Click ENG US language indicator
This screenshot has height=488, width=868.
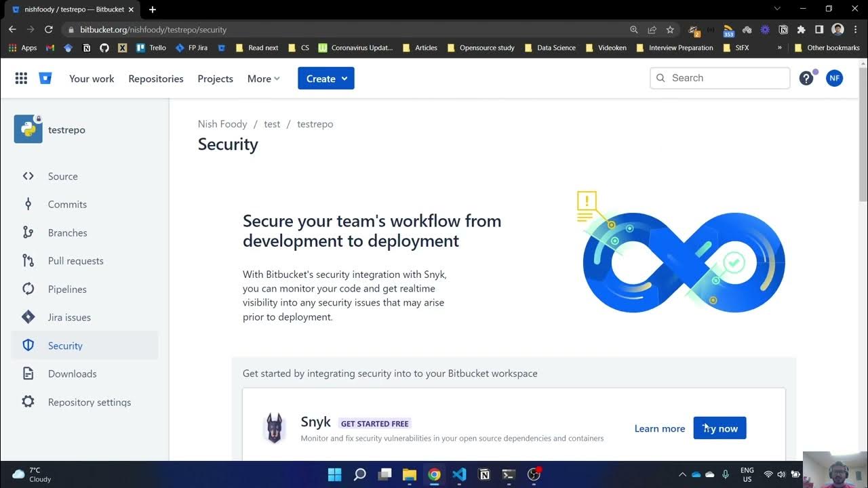(747, 474)
